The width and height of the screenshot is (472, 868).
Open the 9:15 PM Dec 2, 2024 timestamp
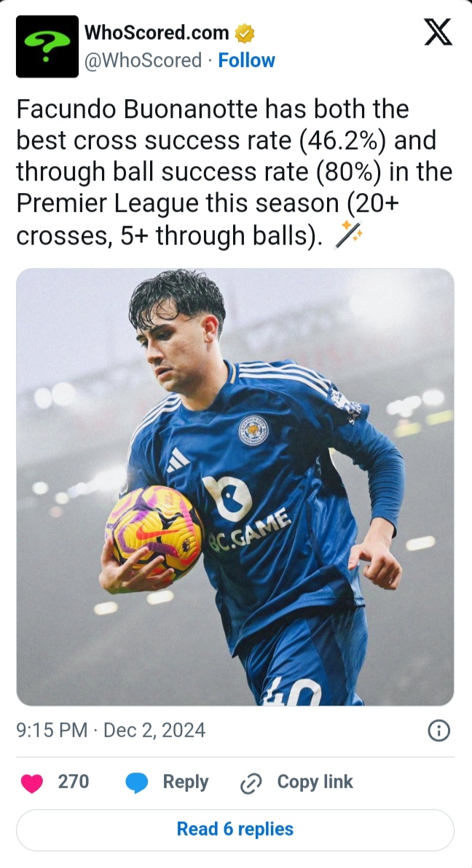[x=111, y=730]
